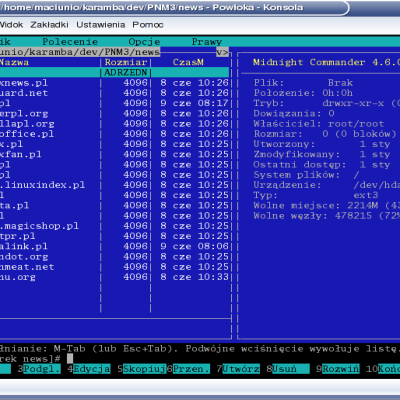Open the Ustawienia menu
The image size is (400, 400).
[101, 25]
